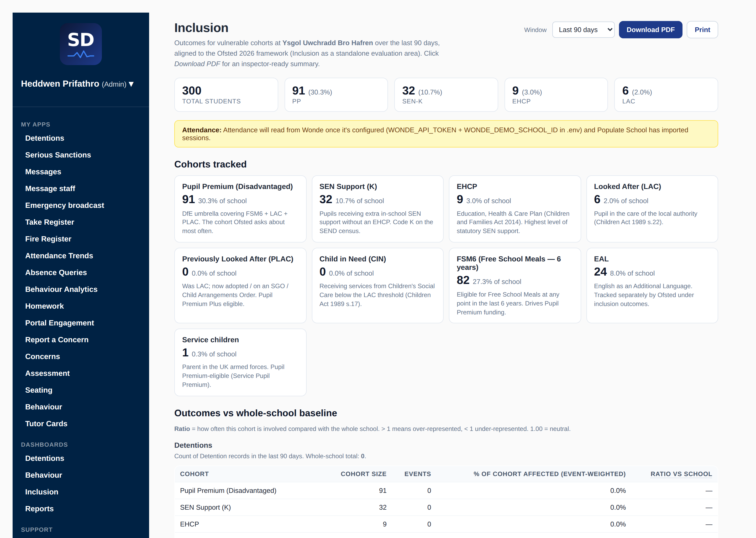This screenshot has width=756, height=538.
Task: Open the Window period dropdown
Action: 583,30
